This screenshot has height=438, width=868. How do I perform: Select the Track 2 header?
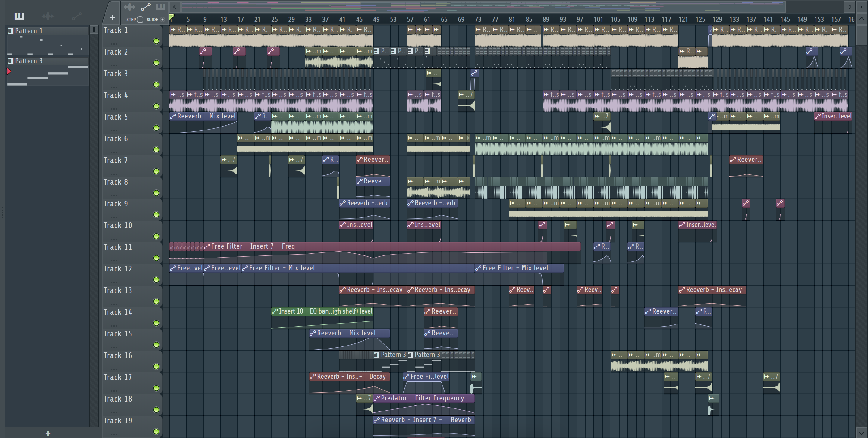click(132, 58)
